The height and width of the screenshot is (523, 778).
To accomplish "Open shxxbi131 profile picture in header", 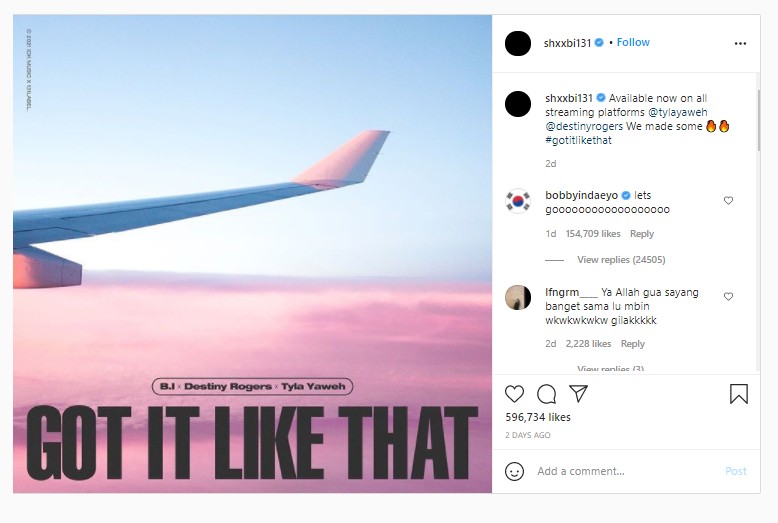I will (x=518, y=44).
